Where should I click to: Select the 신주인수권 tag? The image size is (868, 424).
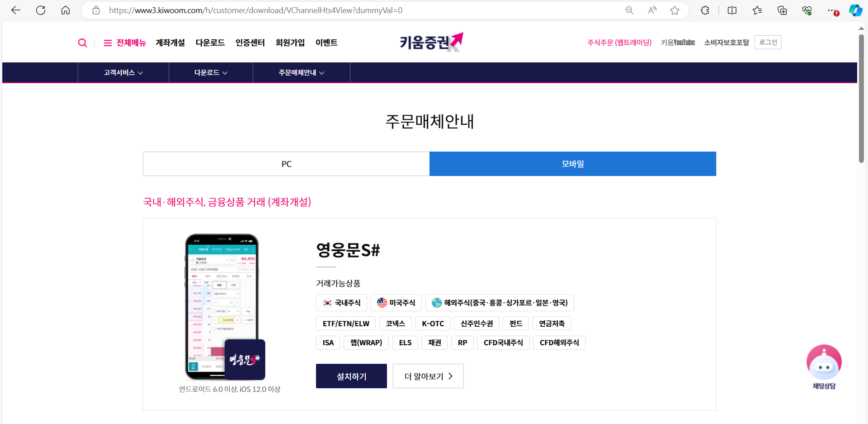[476, 324]
